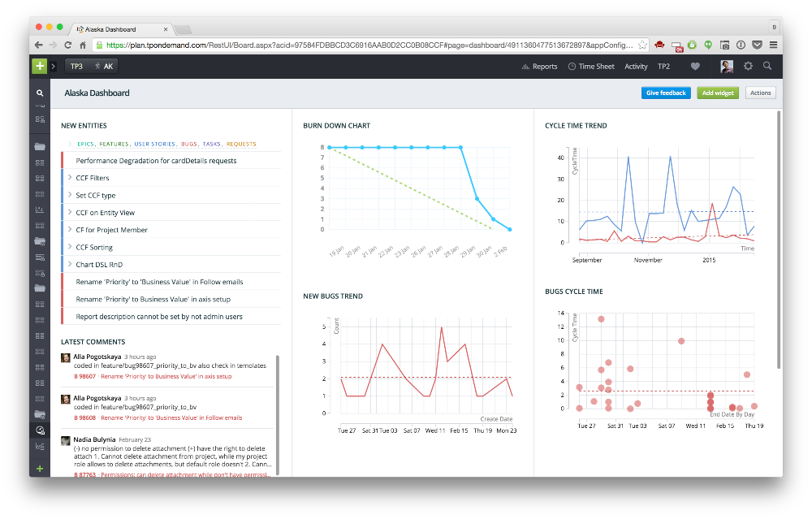This screenshot has height=519, width=812.
Task: Click the Latest Comments scrollbar
Action: tap(278, 414)
